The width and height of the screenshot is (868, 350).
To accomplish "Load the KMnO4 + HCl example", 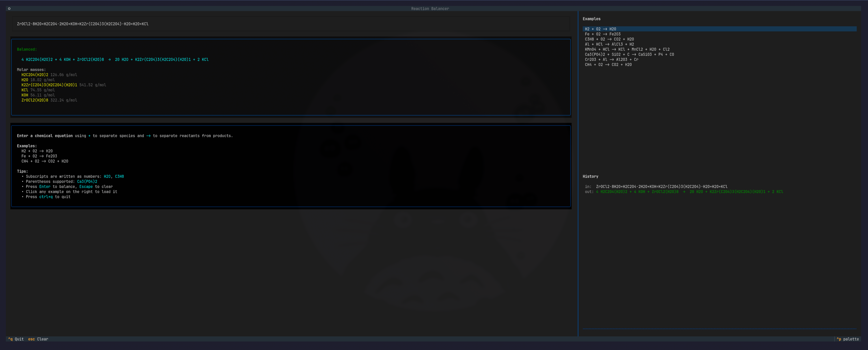I will (627, 49).
